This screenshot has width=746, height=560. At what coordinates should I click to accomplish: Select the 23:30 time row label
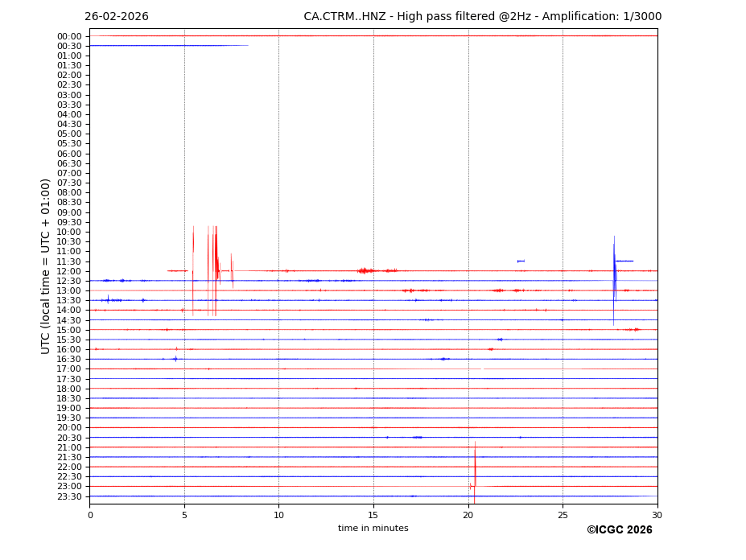pyautogui.click(x=69, y=496)
